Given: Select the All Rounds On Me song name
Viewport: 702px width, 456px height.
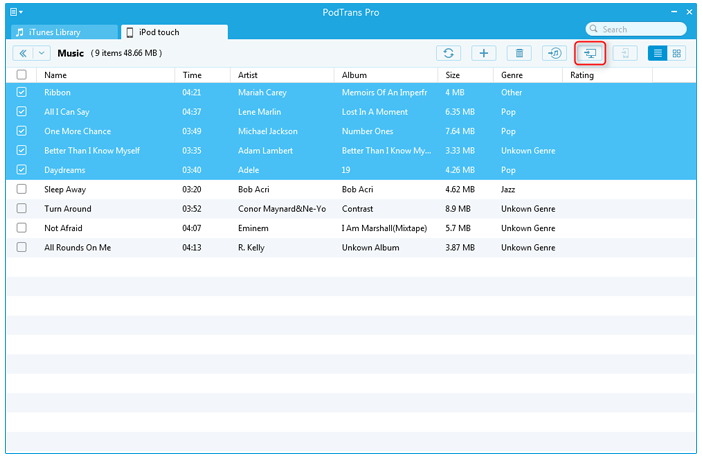Looking at the screenshot, I should [x=77, y=247].
